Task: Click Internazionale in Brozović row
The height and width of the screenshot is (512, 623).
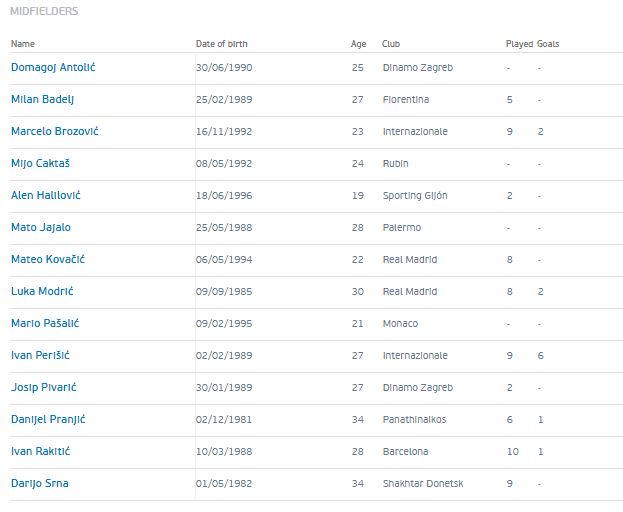Action: tap(415, 131)
